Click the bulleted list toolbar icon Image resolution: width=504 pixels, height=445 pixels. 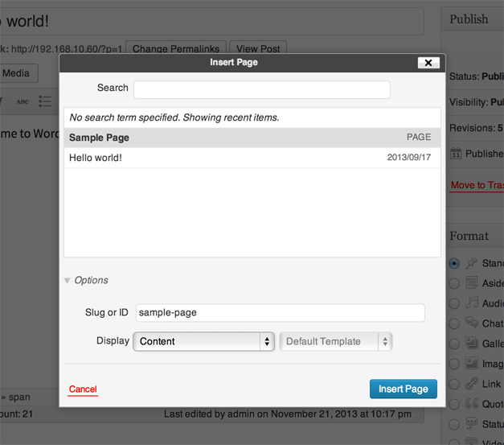(45, 101)
